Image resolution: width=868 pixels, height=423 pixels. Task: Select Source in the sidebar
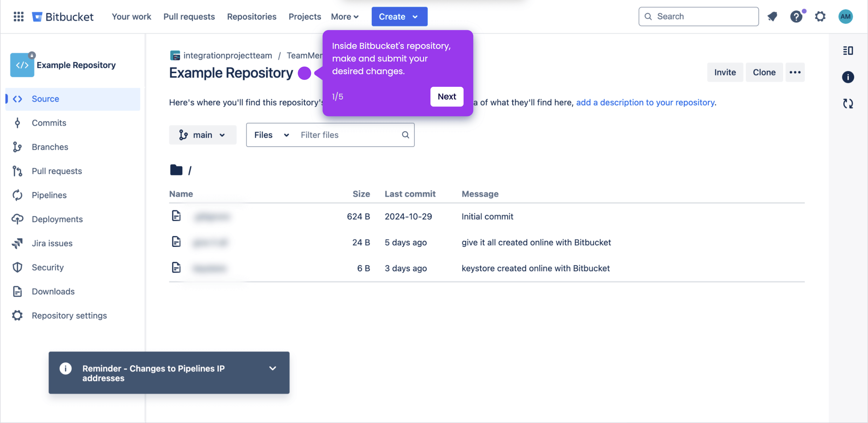(73, 99)
